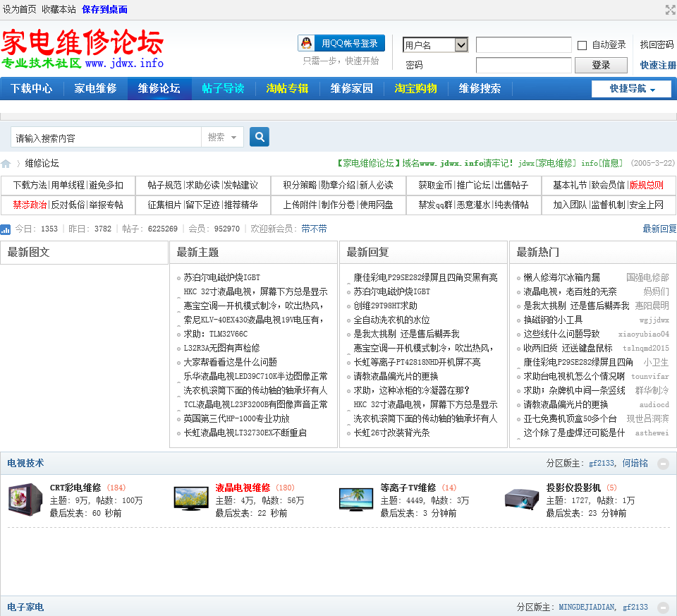
Task: Click the 快速注册 link
Action: pos(657,65)
